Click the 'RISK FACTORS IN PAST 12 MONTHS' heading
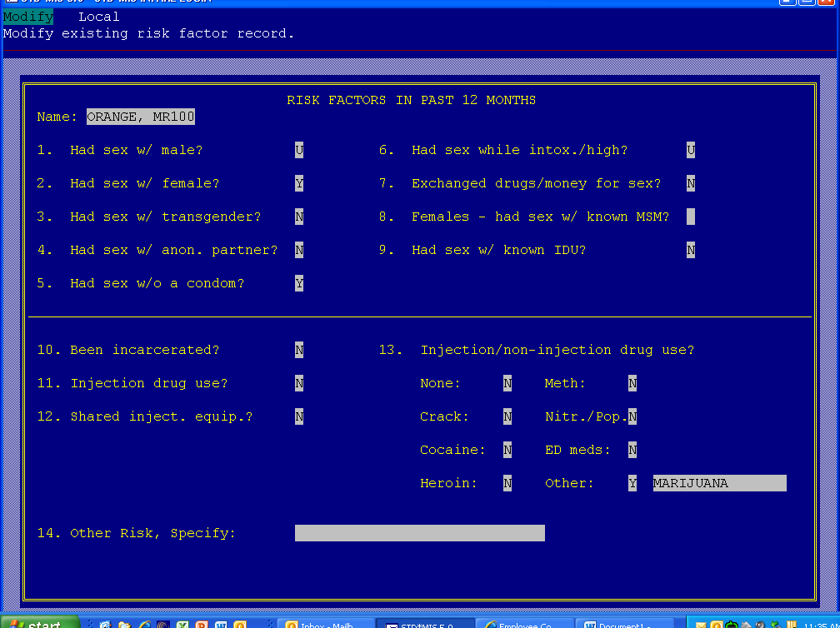 pos(411,100)
